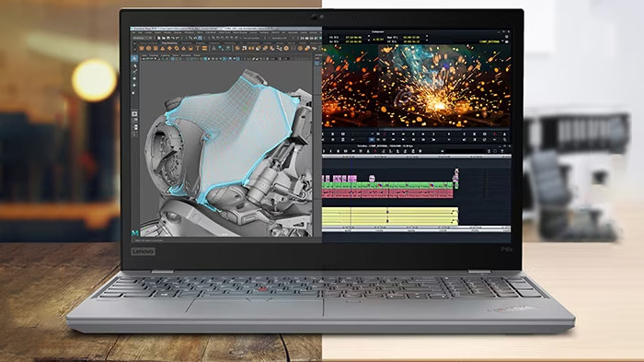644x362 pixels.
Task: Click the Maya M logo in viewport corner
Action: coord(134,233)
